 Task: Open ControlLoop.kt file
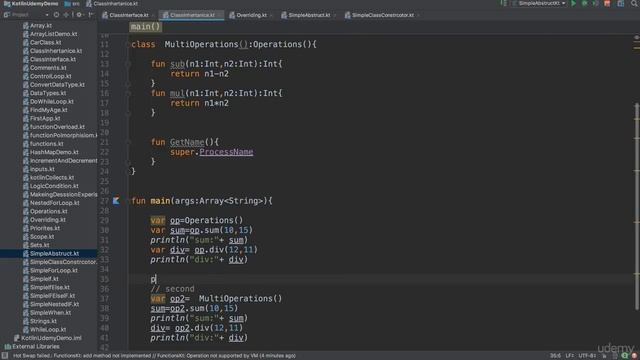[x=47, y=76]
